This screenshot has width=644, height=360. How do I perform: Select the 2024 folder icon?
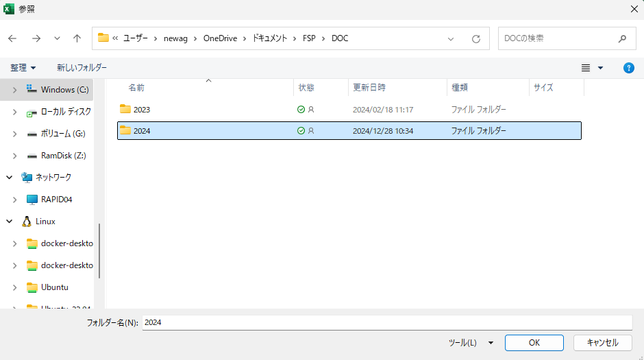pyautogui.click(x=125, y=130)
